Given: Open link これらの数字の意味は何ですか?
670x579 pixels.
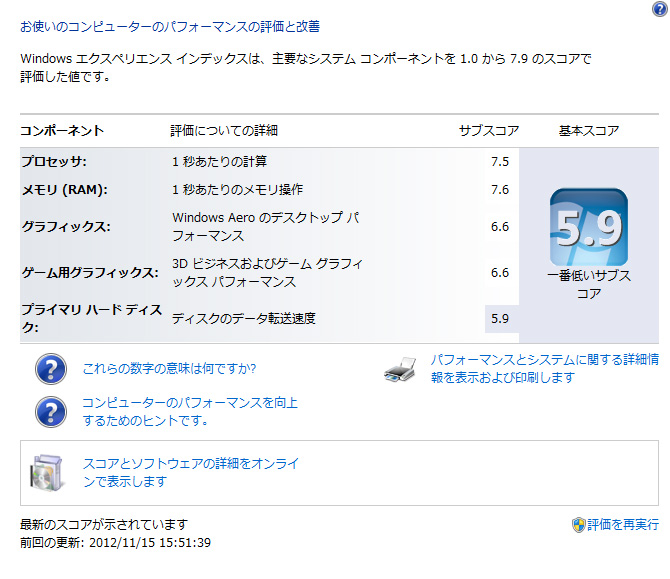Looking at the screenshot, I should click(x=169, y=368).
